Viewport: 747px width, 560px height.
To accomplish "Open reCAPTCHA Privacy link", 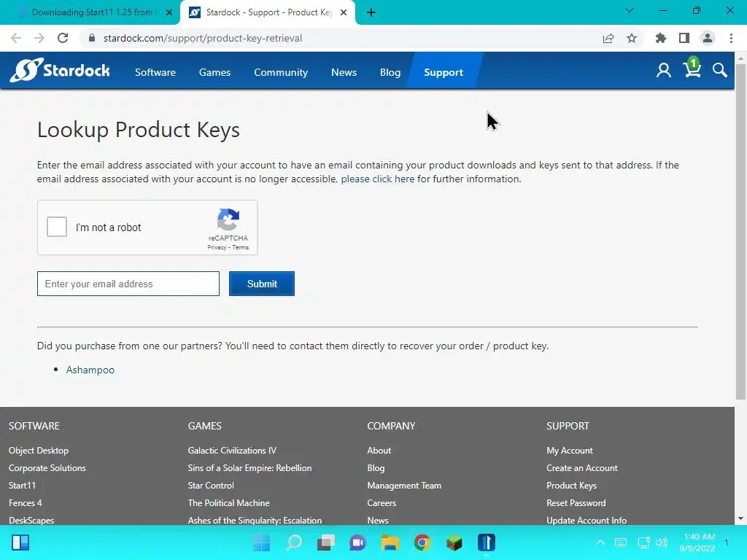I will coord(217,248).
